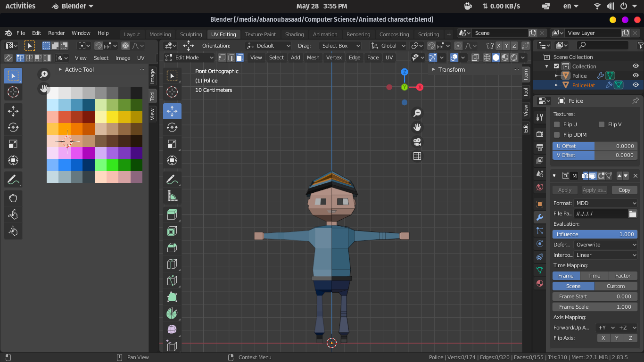Select the Grab tool in UV editor
The width and height of the screenshot is (644, 362).
[x=13, y=198]
